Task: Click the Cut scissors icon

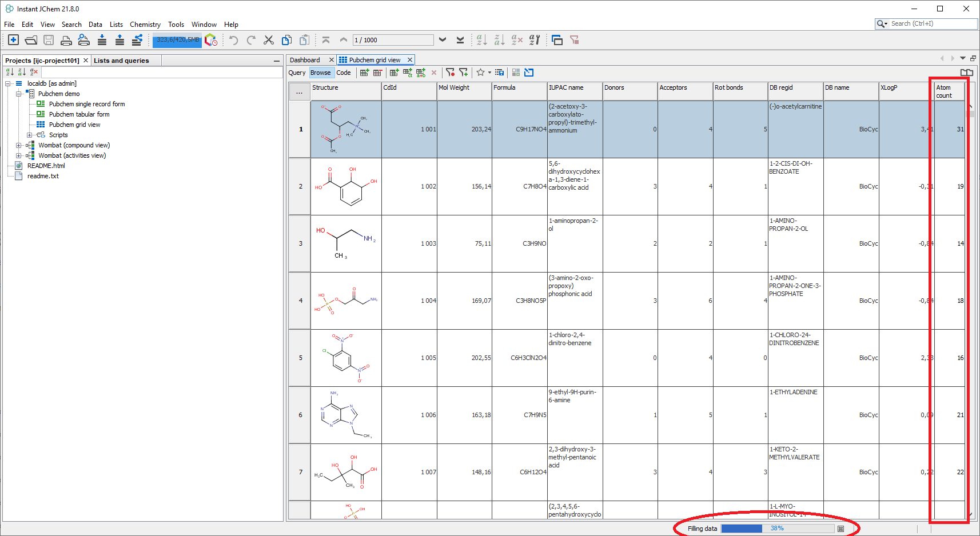Action: [269, 40]
